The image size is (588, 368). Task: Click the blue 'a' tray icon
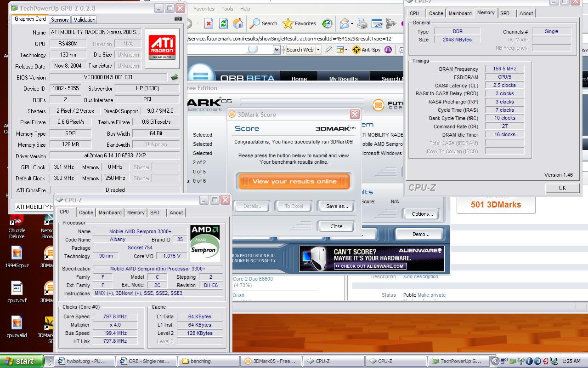537,362
